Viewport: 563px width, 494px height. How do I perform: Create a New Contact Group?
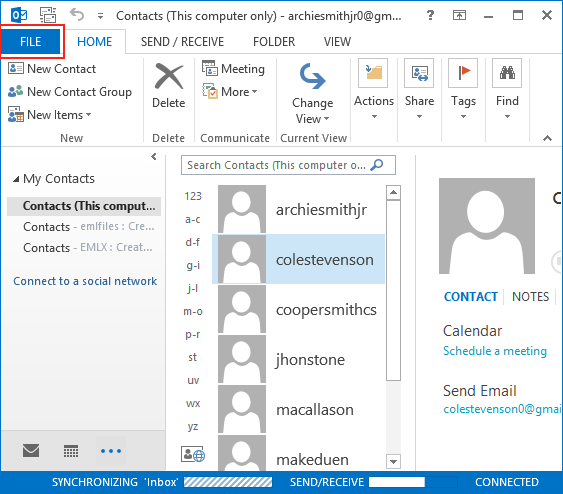coord(70,92)
